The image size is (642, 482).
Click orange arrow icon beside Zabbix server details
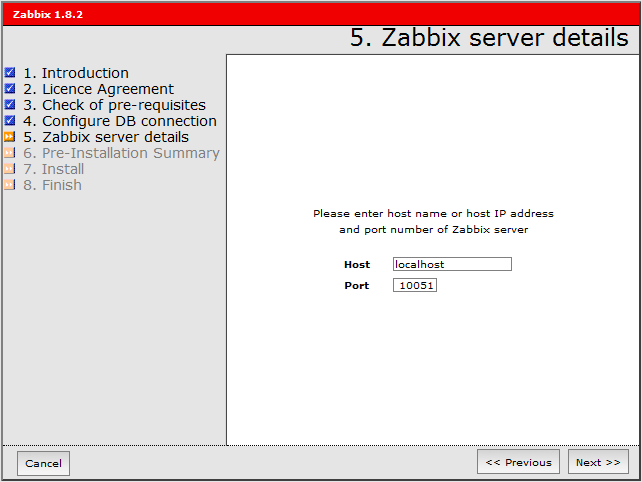tap(10, 136)
